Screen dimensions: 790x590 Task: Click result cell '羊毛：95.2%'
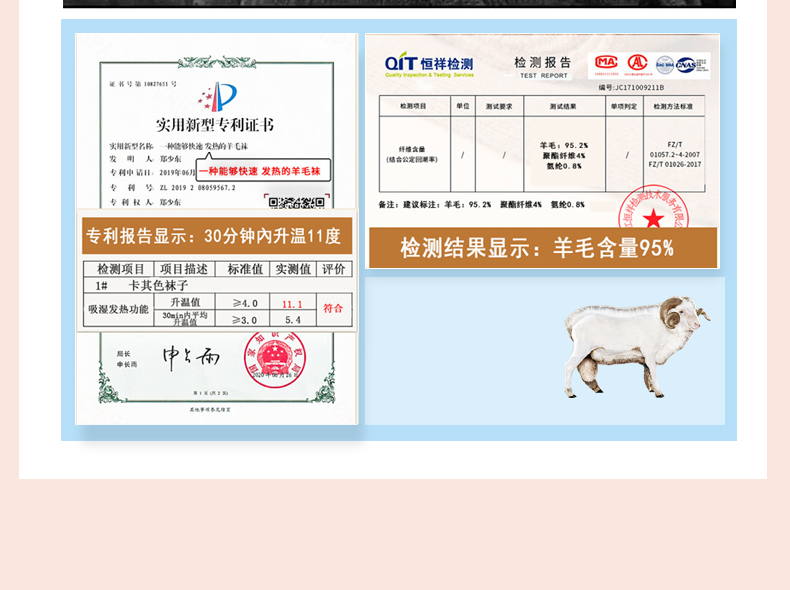pyautogui.click(x=564, y=145)
